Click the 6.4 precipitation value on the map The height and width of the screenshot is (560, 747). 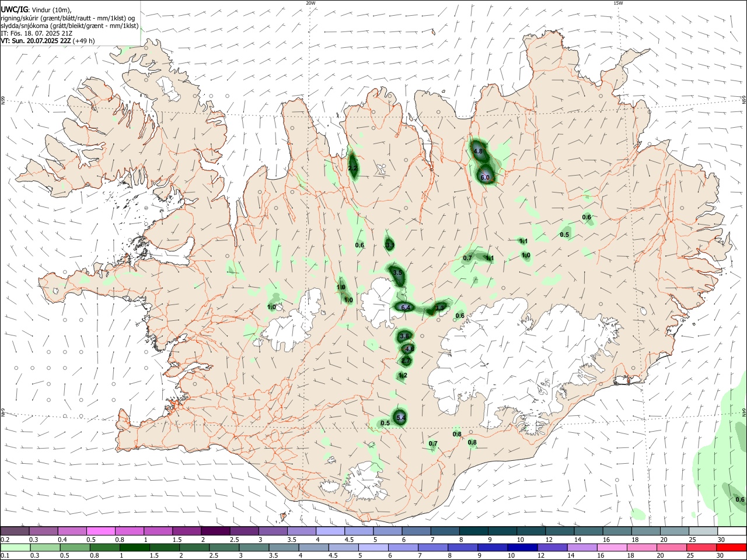point(406,307)
